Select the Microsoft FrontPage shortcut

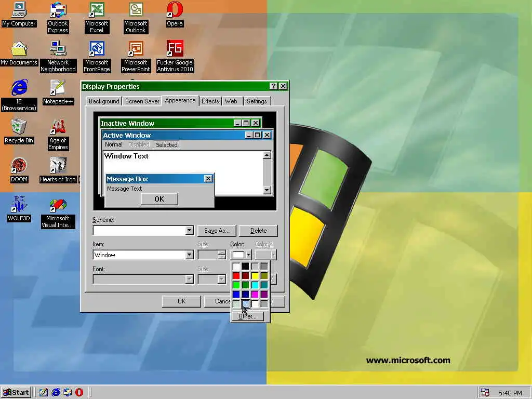(97, 57)
